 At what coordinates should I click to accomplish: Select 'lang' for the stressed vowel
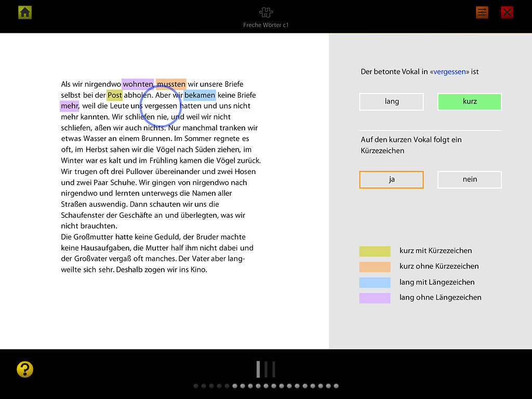click(x=391, y=102)
